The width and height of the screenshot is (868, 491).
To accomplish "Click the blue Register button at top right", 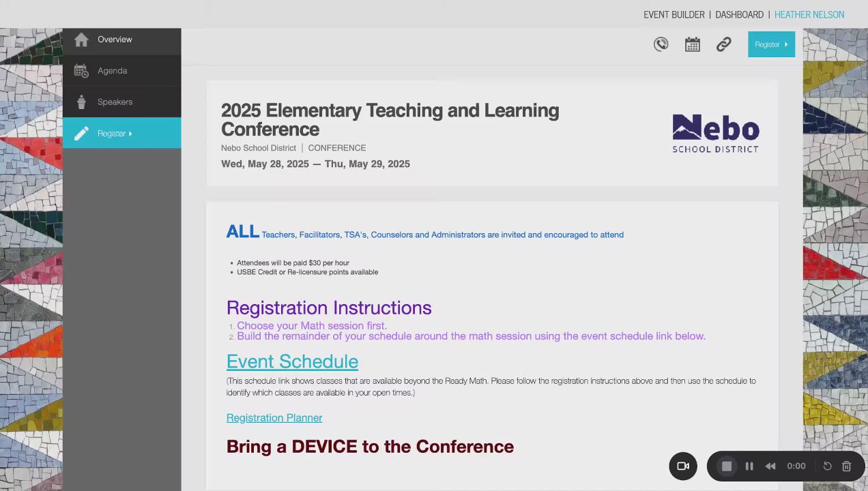I will 771,44.
